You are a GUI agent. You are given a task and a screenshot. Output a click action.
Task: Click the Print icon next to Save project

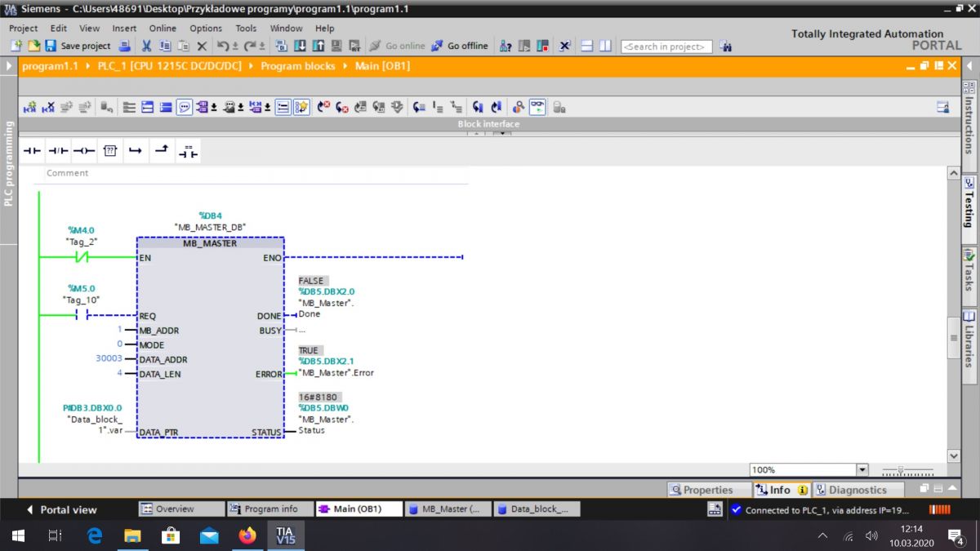pyautogui.click(x=125, y=47)
